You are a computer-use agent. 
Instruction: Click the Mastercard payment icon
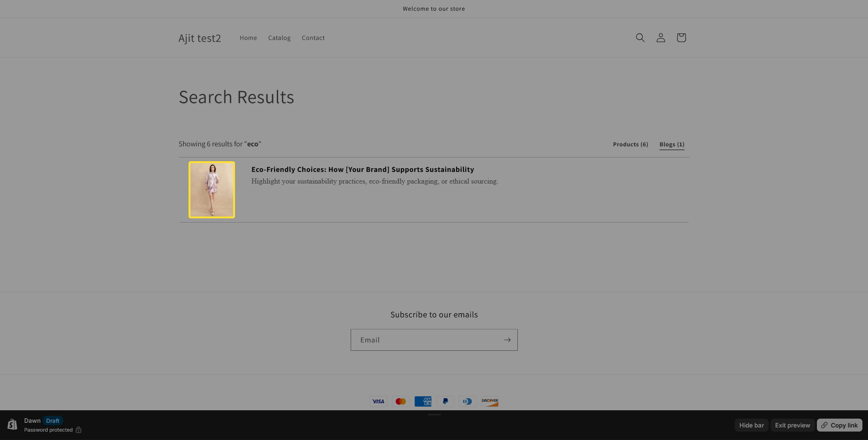pos(400,401)
